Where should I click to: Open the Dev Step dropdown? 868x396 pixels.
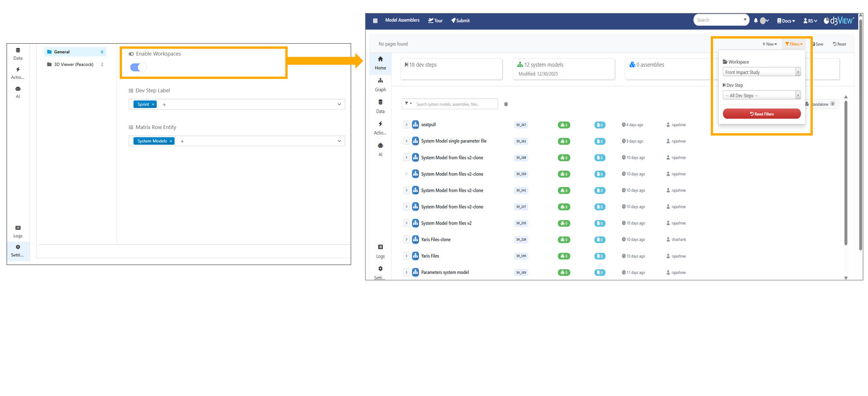click(761, 95)
